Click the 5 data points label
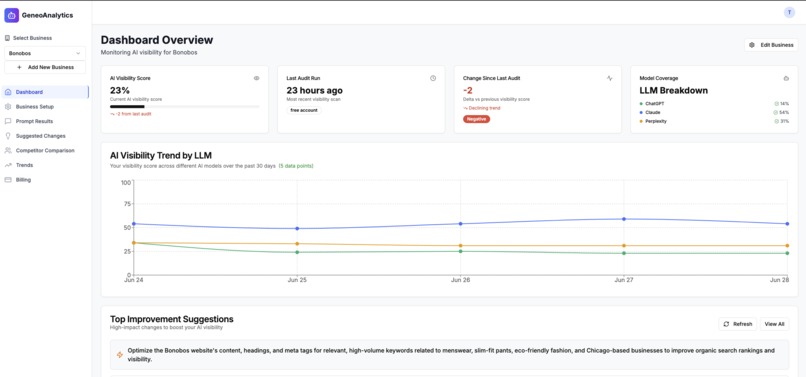 [296, 166]
